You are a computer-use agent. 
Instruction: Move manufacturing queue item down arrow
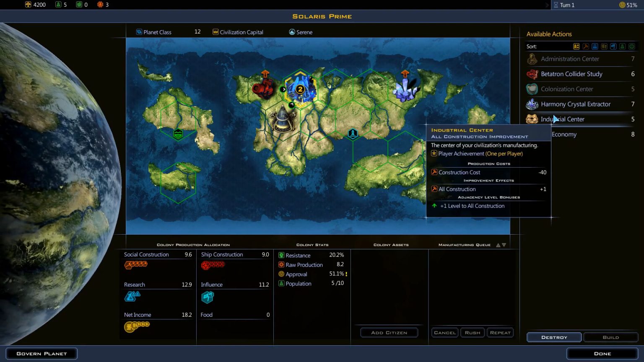(504, 245)
